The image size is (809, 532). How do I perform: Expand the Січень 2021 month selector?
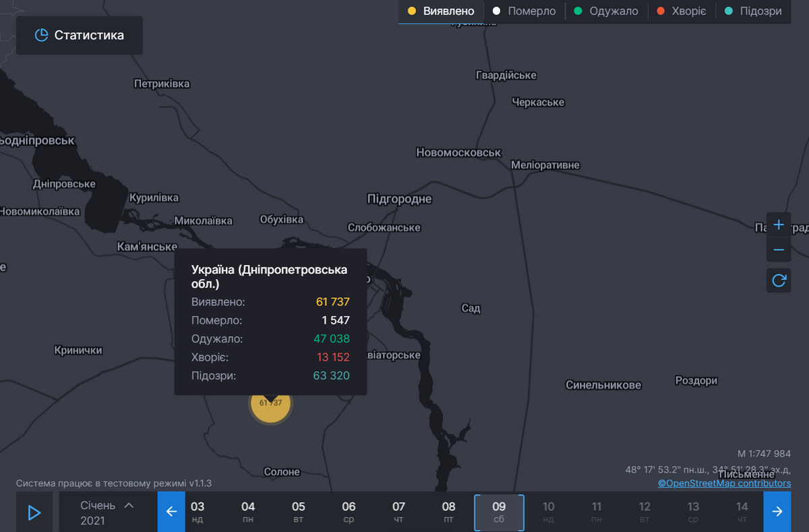point(107,512)
